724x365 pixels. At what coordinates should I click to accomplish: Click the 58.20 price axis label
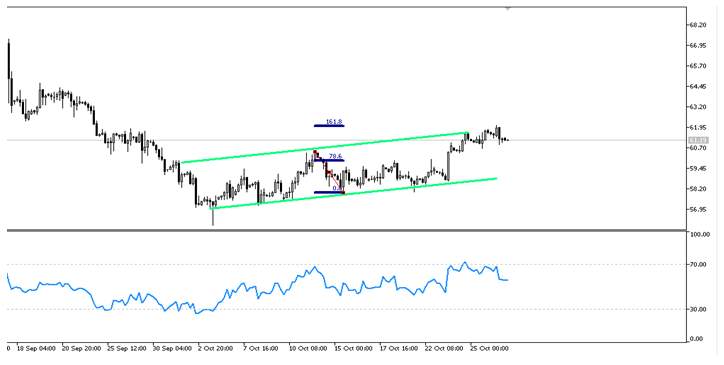point(697,189)
